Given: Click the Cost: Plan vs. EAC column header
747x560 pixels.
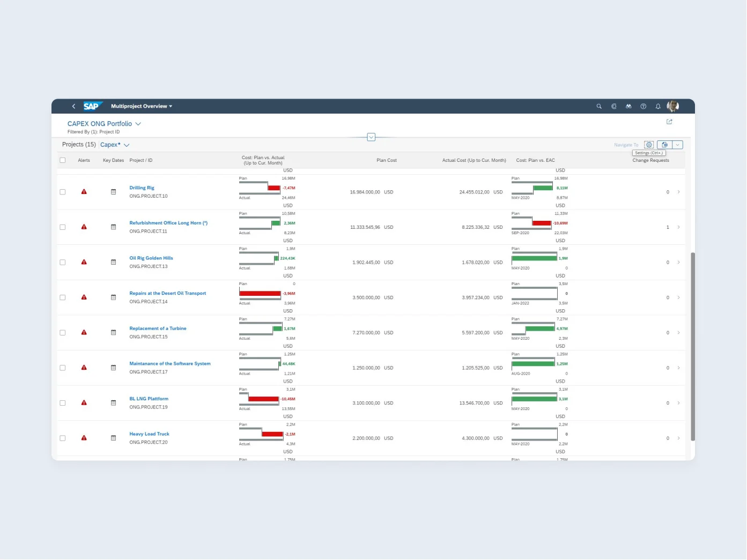Looking at the screenshot, I should (536, 160).
